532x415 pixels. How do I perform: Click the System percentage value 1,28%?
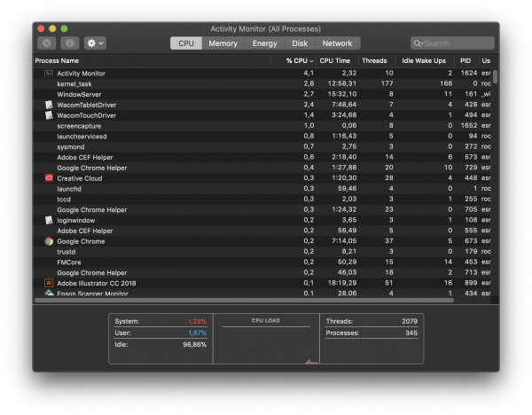[197, 321]
